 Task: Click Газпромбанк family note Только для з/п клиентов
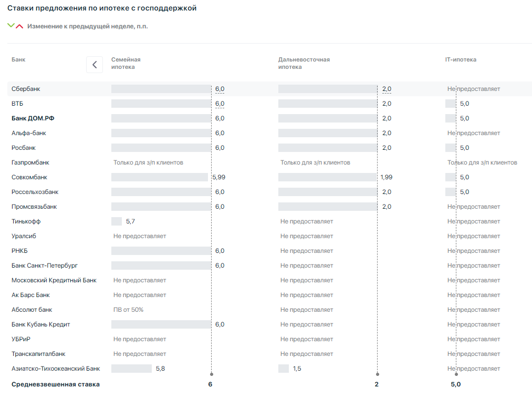[148, 162]
